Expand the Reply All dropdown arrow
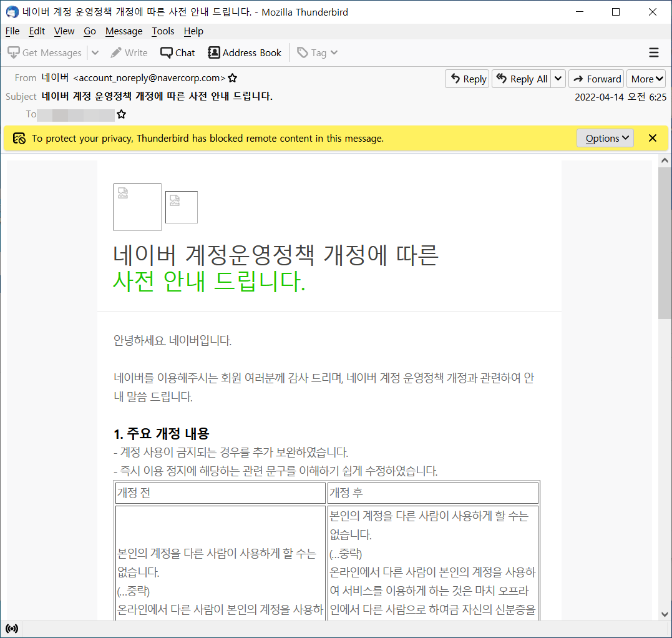The image size is (672, 638). tap(558, 79)
